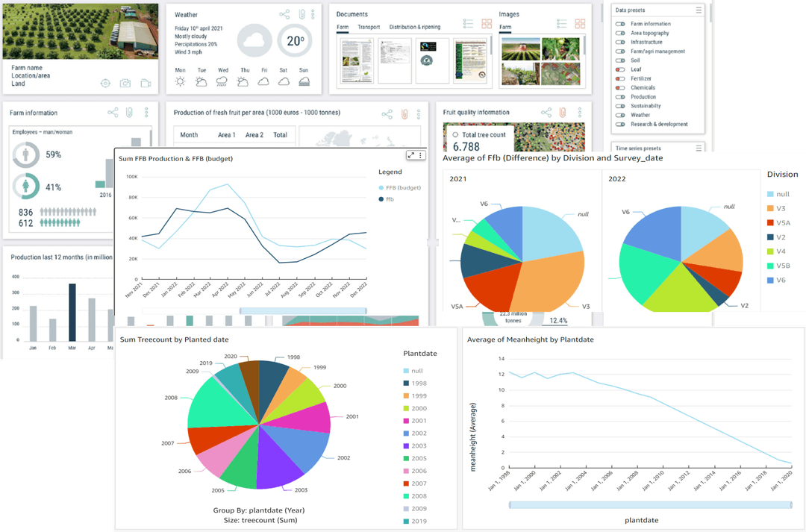The image size is (806, 532).
Task: Toggle the Area topography data preset
Action: pyautogui.click(x=620, y=33)
